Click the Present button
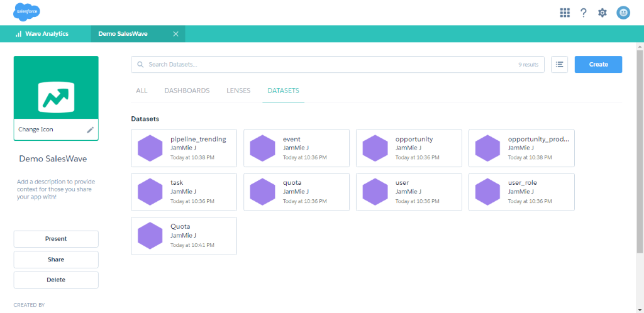644x313 pixels. coord(56,239)
